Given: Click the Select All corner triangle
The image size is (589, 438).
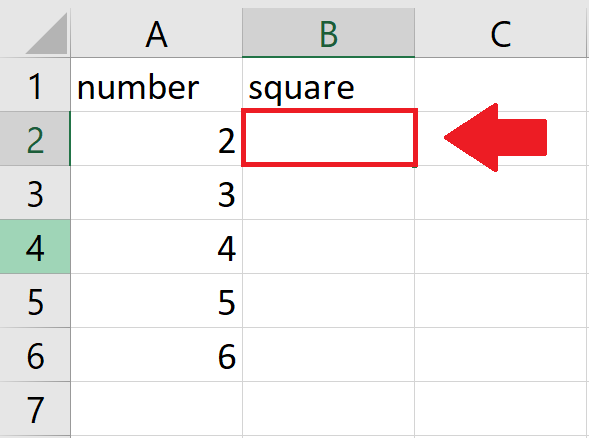Looking at the screenshot, I should tap(47, 33).
